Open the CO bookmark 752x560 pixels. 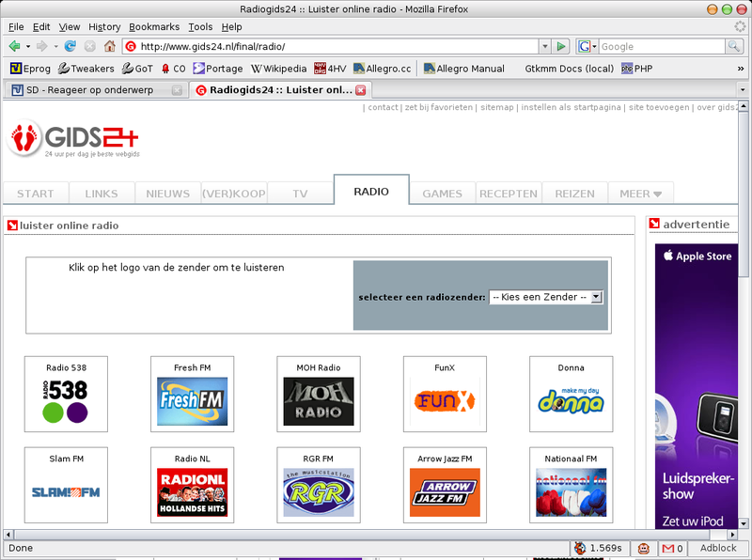tap(173, 69)
